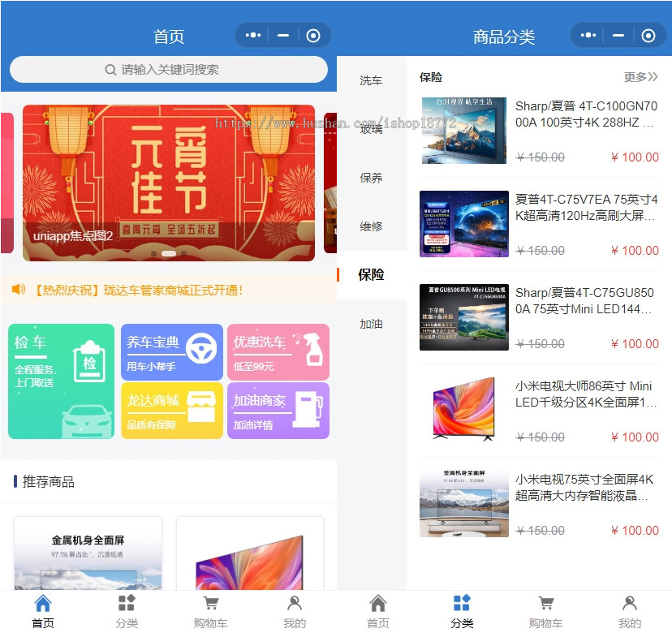The height and width of the screenshot is (633, 672).
Task: Select 加油 category in sidebar
Action: click(x=371, y=324)
